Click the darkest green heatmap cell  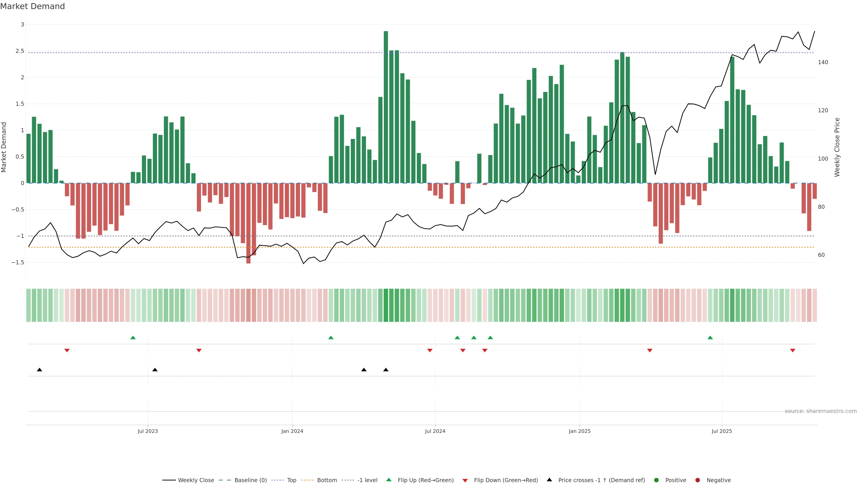click(386, 305)
